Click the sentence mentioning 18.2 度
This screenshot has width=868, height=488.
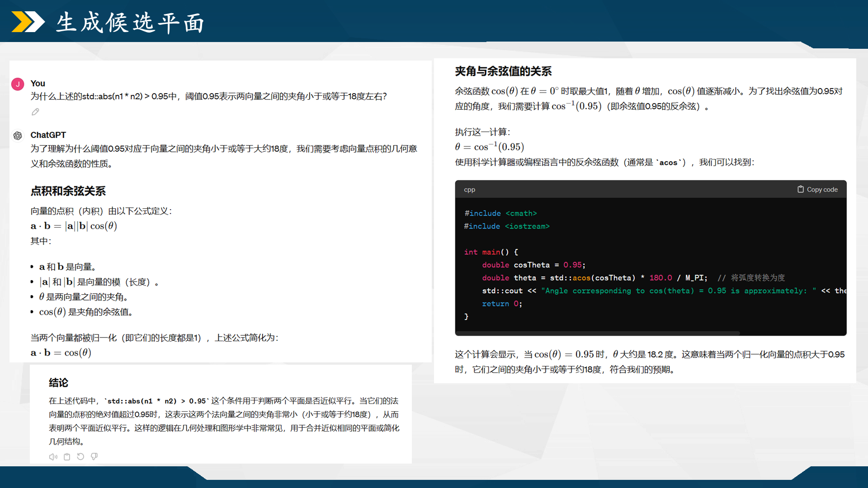click(x=650, y=362)
